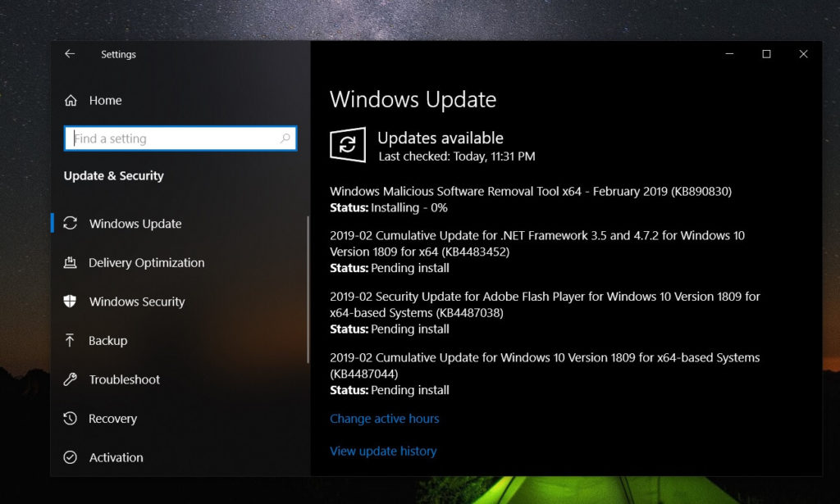Click the Updates available refresh icon
This screenshot has width=840, height=504.
coord(347,145)
